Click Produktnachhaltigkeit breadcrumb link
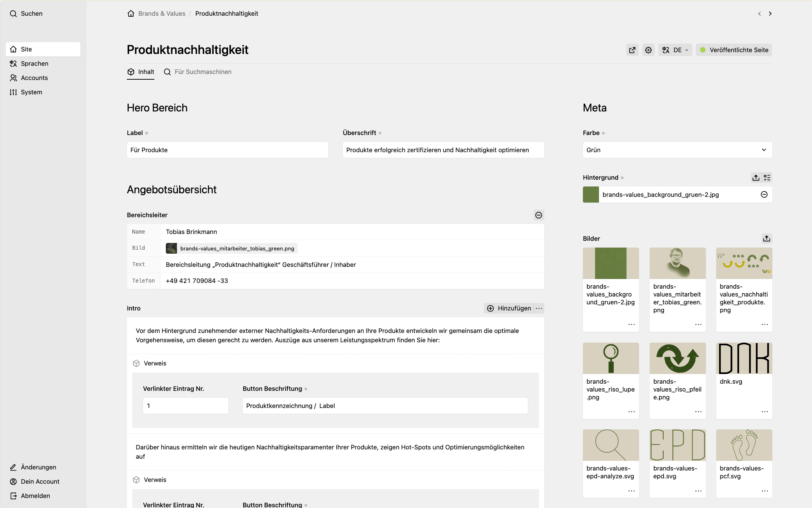 (227, 14)
